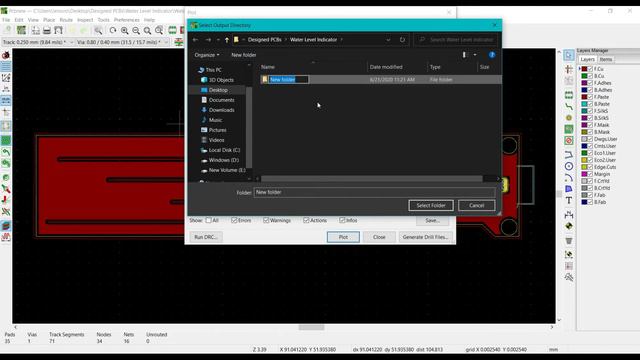Screen dimensions: 640x360
Task: Click the Zoom In toolbar icon
Action: 124,30
